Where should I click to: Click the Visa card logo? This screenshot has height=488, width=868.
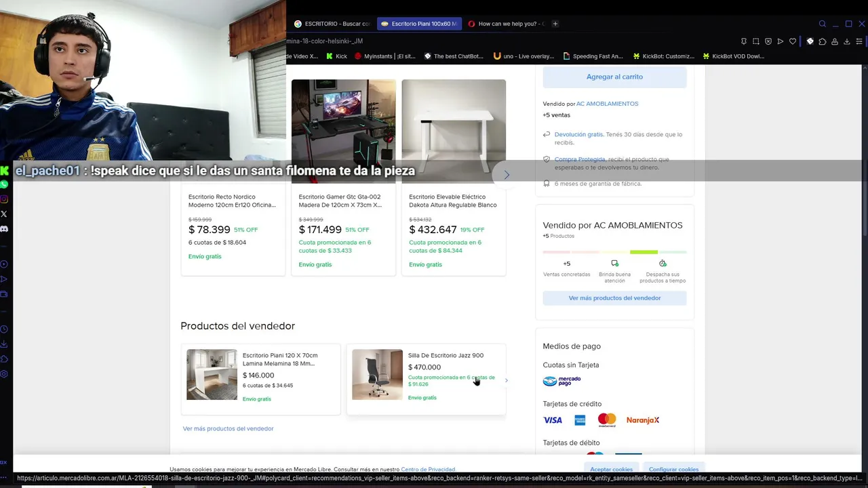(553, 420)
